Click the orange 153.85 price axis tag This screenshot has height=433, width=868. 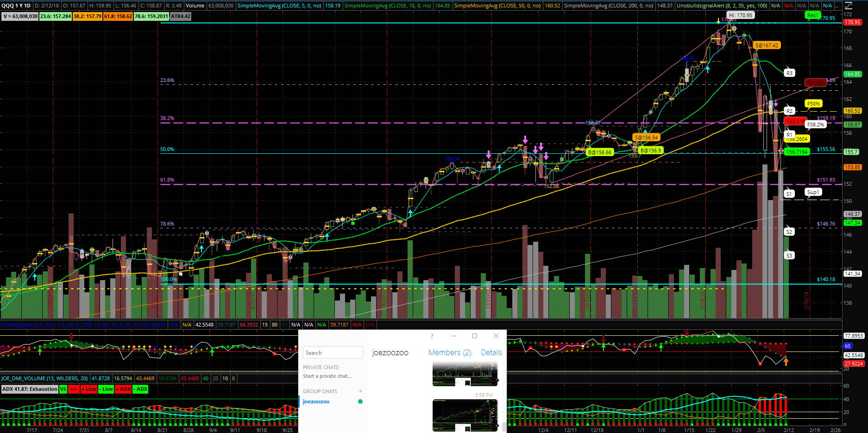[x=852, y=167]
